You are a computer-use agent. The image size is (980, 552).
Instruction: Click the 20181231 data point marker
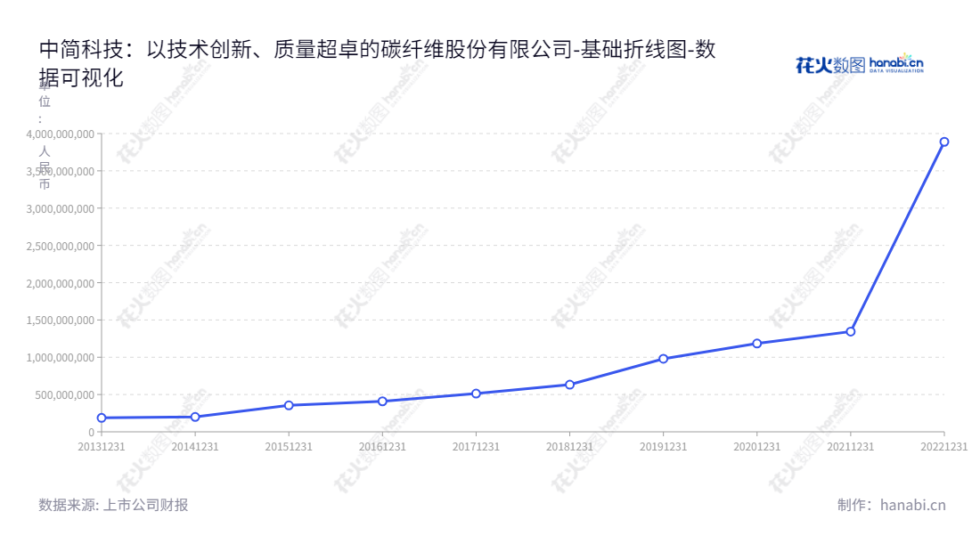568,384
